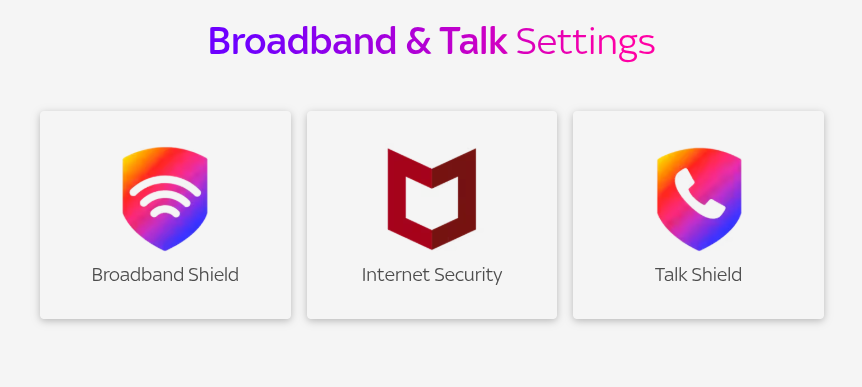Click the word 'Broadband' in the page title

302,41
